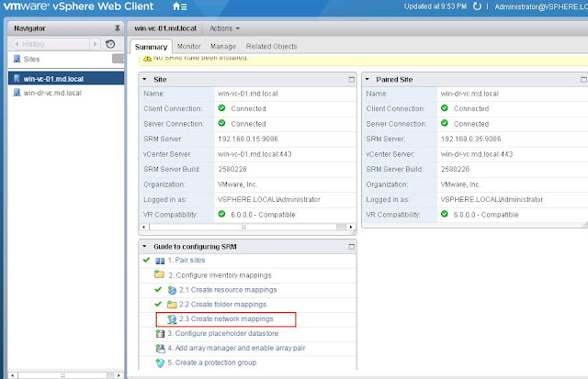The height and width of the screenshot is (379, 588).
Task: Switch to the Related Objects tab
Action: click(x=272, y=47)
